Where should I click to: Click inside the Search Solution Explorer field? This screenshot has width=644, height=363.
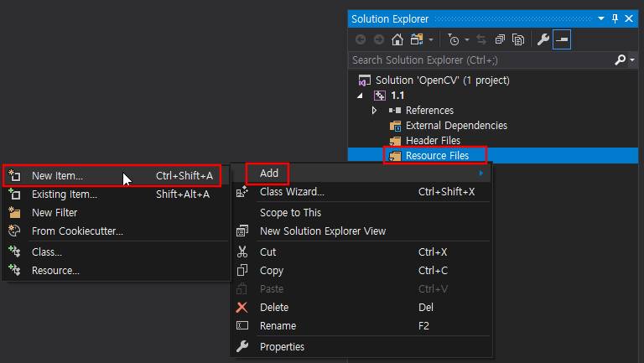pos(478,60)
